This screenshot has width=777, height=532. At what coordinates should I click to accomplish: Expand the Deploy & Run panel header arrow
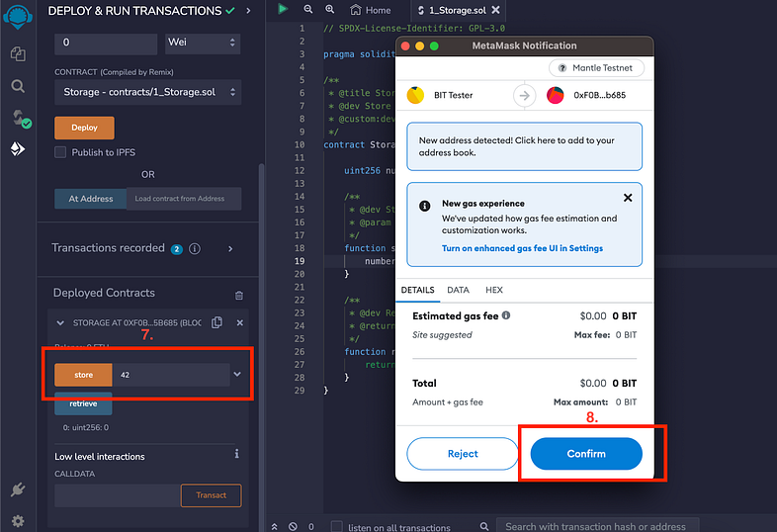pyautogui.click(x=248, y=11)
